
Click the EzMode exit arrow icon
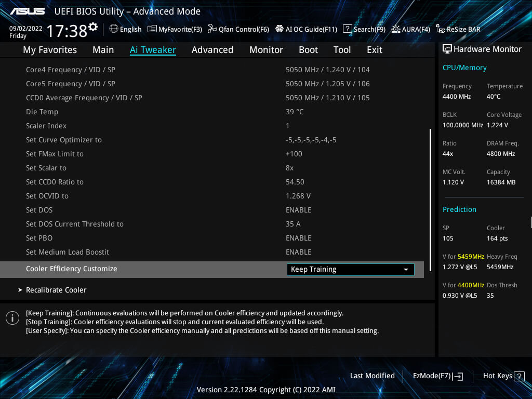(x=458, y=376)
